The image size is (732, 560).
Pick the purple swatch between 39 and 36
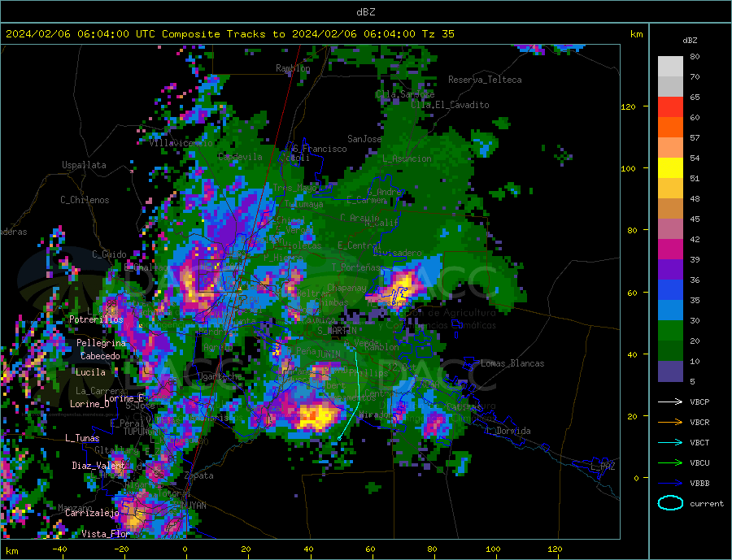coord(670,270)
